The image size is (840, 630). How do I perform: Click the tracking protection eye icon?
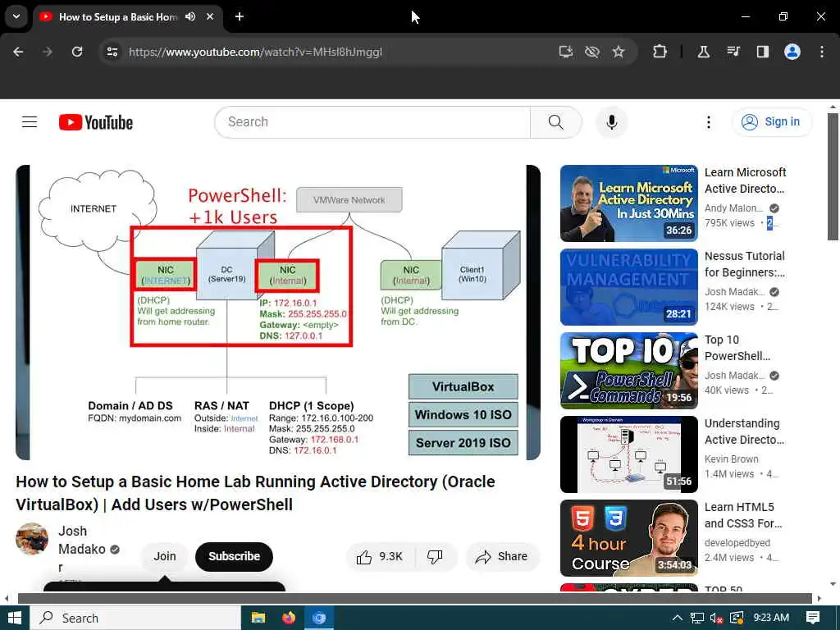click(592, 52)
